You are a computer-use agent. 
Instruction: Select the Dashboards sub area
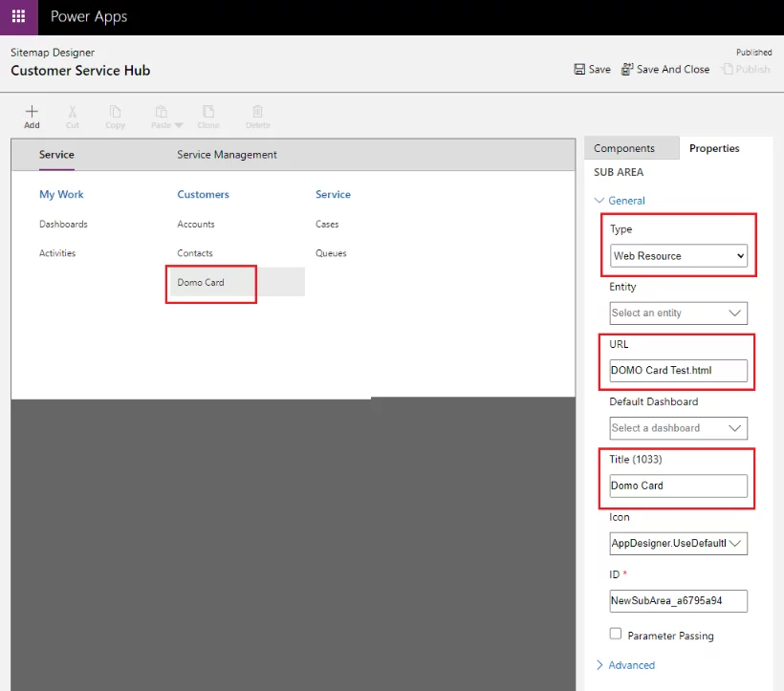click(63, 225)
